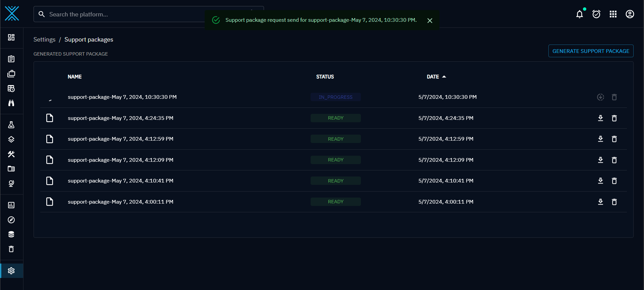Image resolution: width=644 pixels, height=290 pixels.
Task: Dismiss the support package request notification
Action: coord(430,21)
